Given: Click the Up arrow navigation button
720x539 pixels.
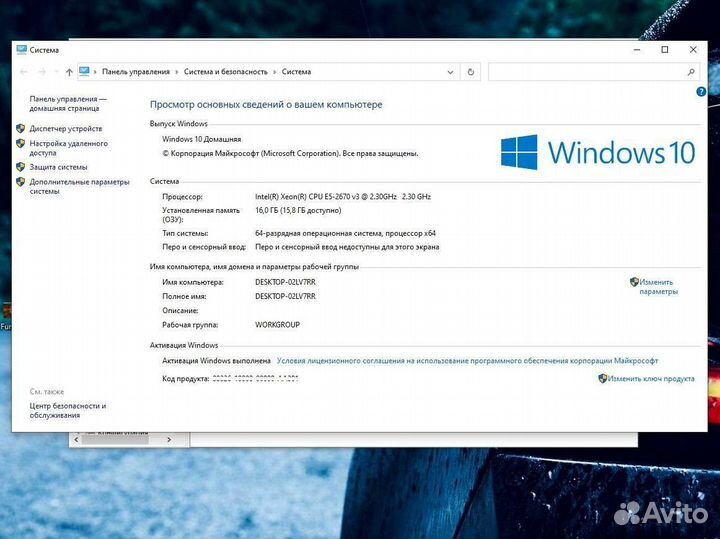Looking at the screenshot, I should coord(69,72).
